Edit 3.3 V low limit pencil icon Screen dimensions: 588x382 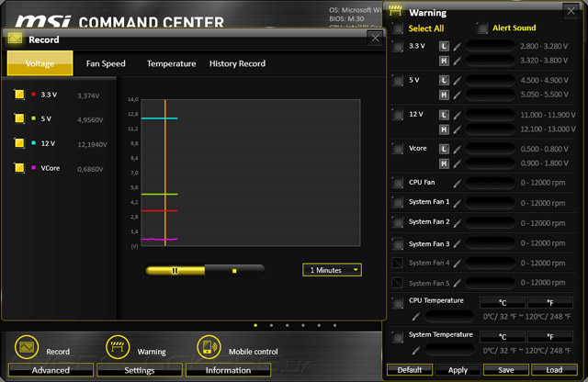click(458, 47)
